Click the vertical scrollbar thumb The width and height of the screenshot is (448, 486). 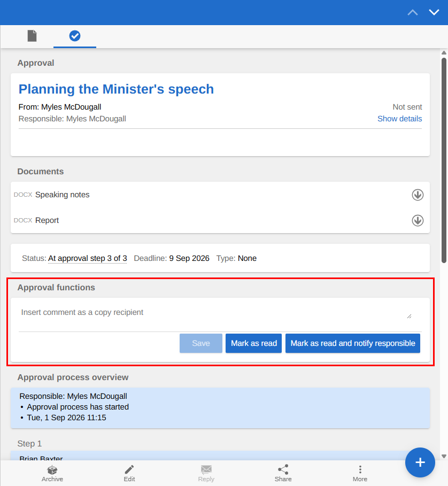pyautogui.click(x=444, y=160)
